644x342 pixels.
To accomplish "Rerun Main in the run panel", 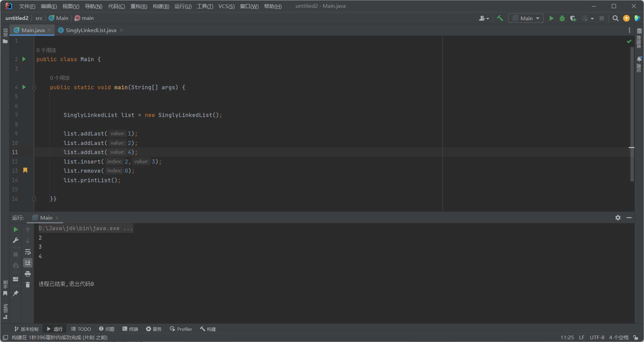I will pos(16,229).
